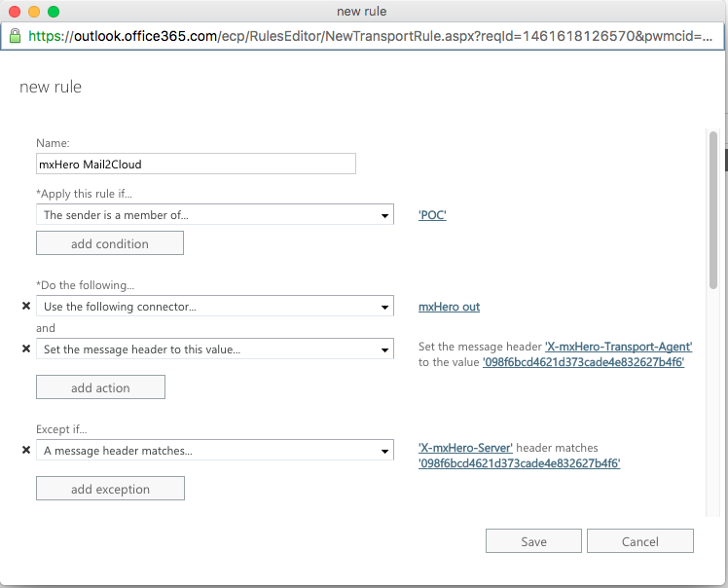Click the vertical scrollbar of the rule form
The height and width of the screenshot is (588, 728).
click(713, 210)
